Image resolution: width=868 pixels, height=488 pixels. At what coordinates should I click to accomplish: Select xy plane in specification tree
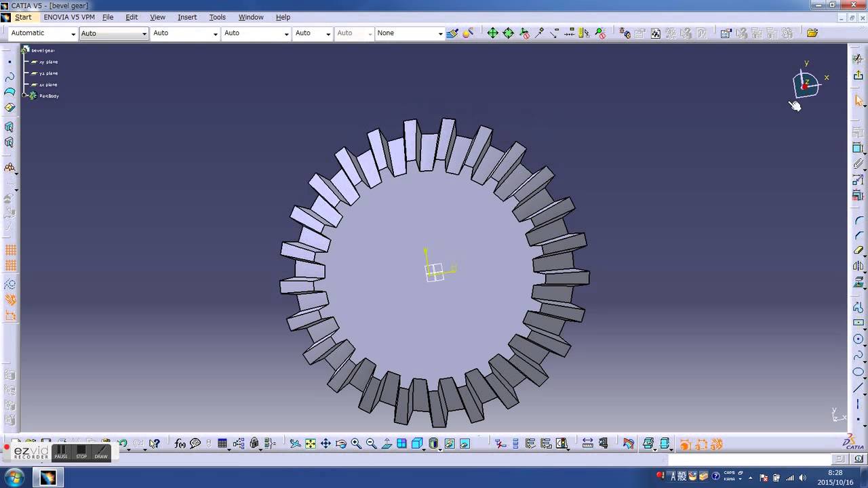[48, 62]
